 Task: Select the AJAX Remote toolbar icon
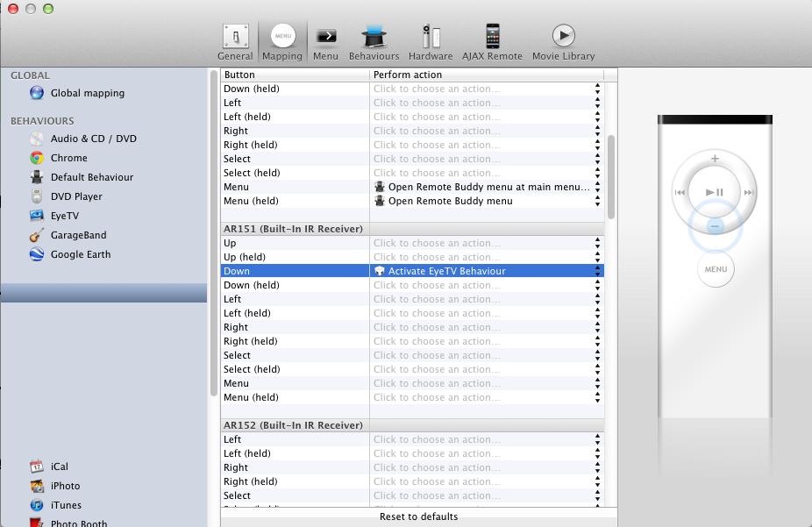[492, 40]
